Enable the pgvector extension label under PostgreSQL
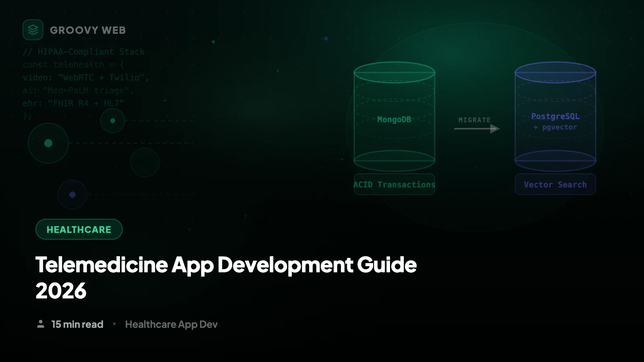The width and height of the screenshot is (644, 362). [x=555, y=127]
